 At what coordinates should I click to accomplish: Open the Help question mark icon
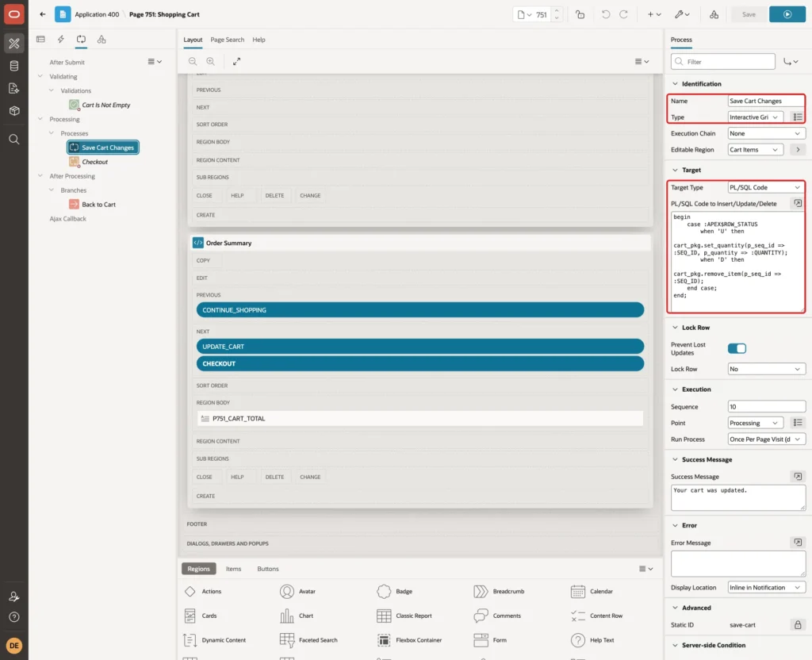coord(14,617)
